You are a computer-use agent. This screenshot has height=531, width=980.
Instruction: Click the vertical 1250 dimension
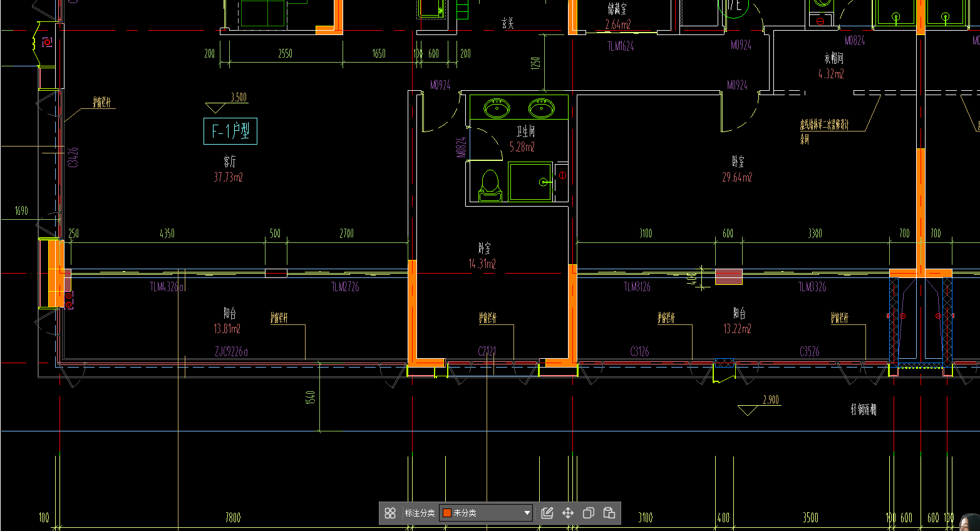pos(535,63)
